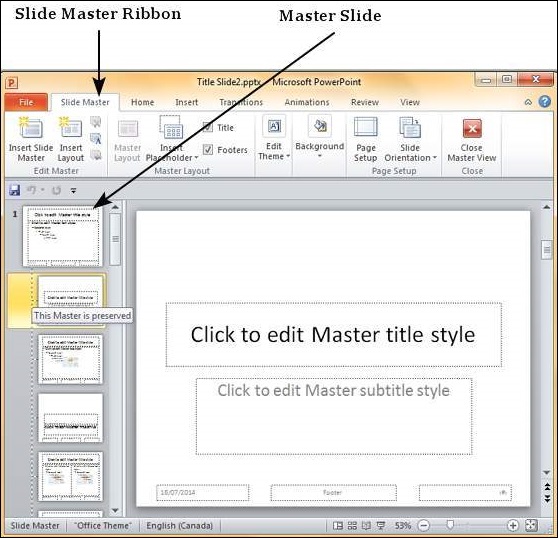Open the Insert Placeholder gallery
The width and height of the screenshot is (558, 538).
click(x=172, y=139)
